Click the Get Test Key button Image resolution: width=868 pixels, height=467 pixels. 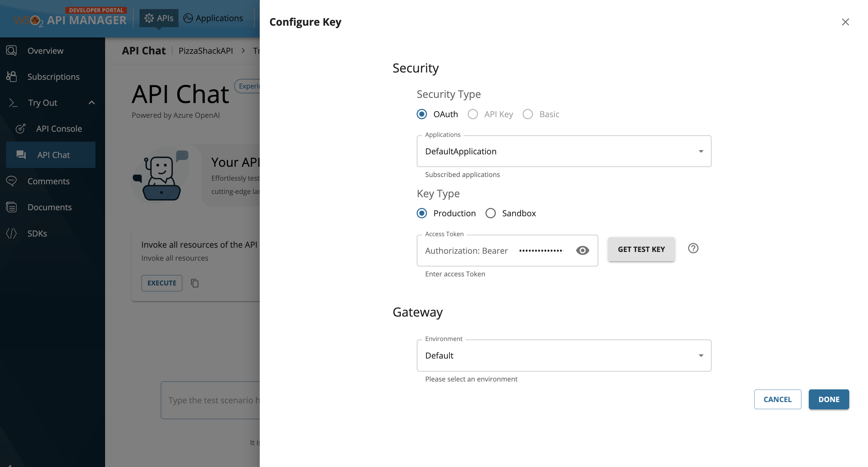[641, 249]
